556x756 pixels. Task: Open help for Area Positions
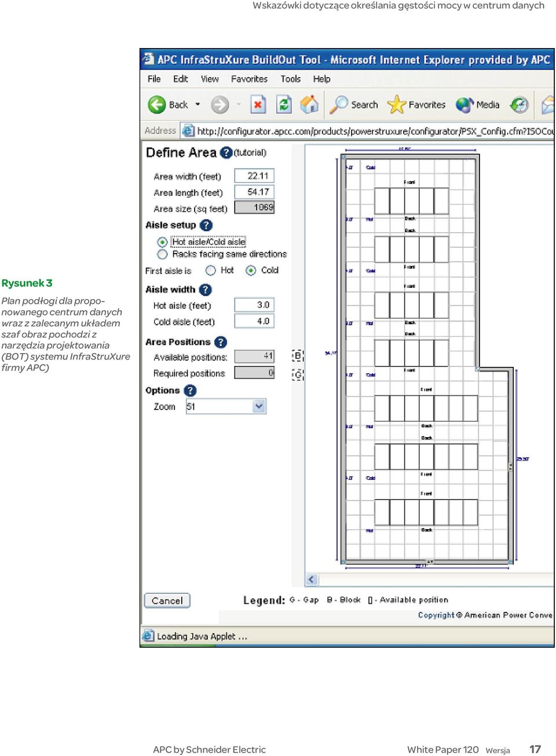click(x=220, y=342)
